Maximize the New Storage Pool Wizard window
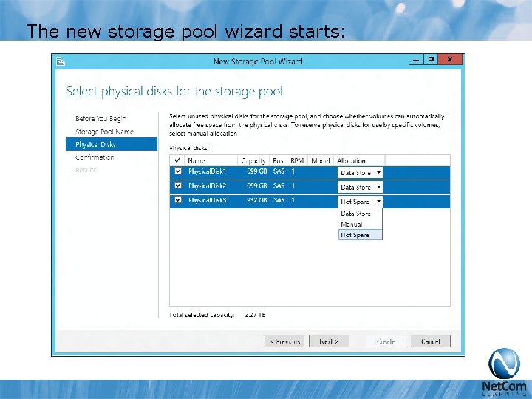Viewport: 532px width, 399px height. click(431, 59)
